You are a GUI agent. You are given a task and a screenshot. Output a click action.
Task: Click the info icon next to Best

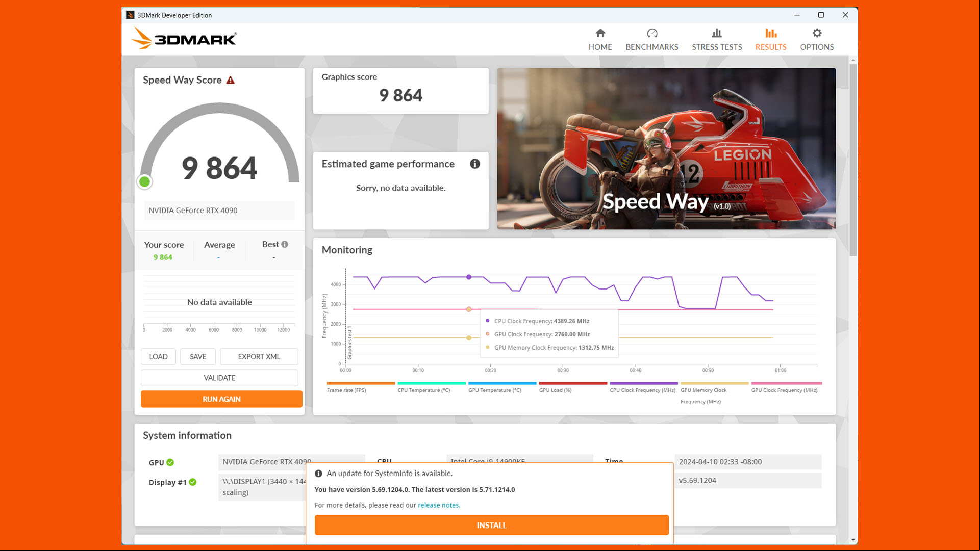click(x=285, y=244)
